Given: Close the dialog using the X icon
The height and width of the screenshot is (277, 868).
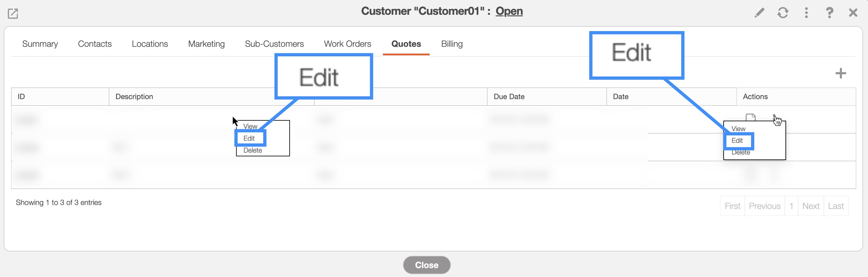Looking at the screenshot, I should (x=853, y=13).
